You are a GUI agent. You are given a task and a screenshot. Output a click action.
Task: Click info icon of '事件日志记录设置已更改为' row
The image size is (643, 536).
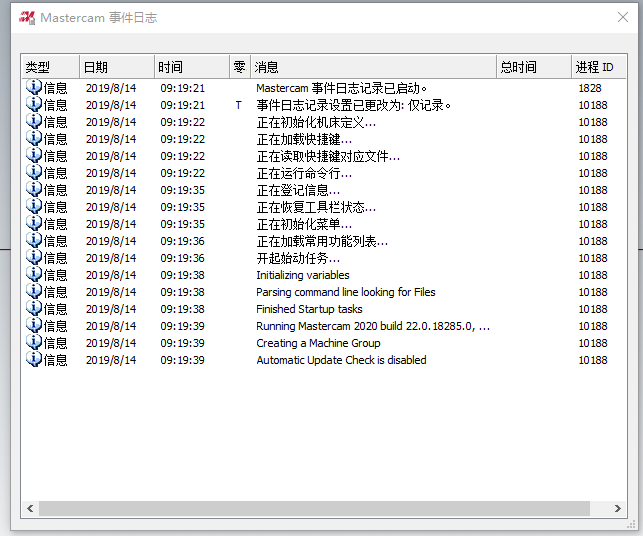pos(34,105)
